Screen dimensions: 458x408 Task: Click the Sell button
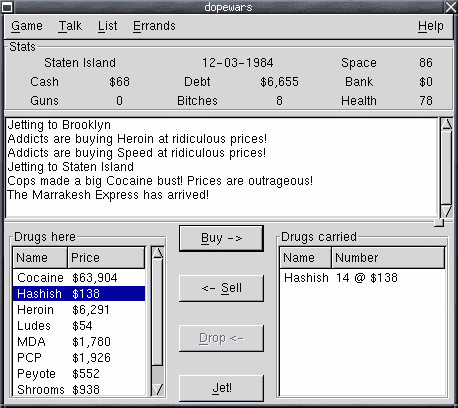(x=221, y=288)
